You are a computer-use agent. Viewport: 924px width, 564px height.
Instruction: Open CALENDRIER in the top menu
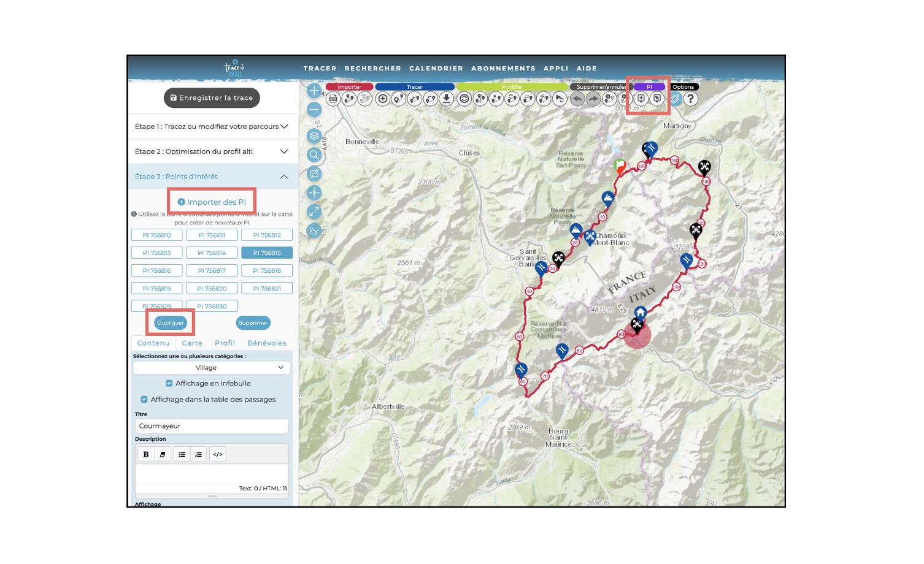point(436,69)
